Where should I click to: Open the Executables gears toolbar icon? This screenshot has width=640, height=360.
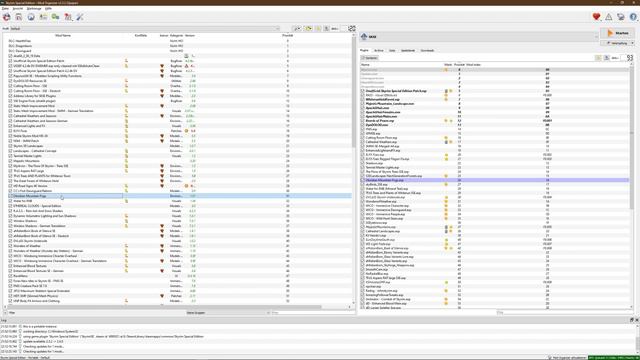tap(56, 17)
